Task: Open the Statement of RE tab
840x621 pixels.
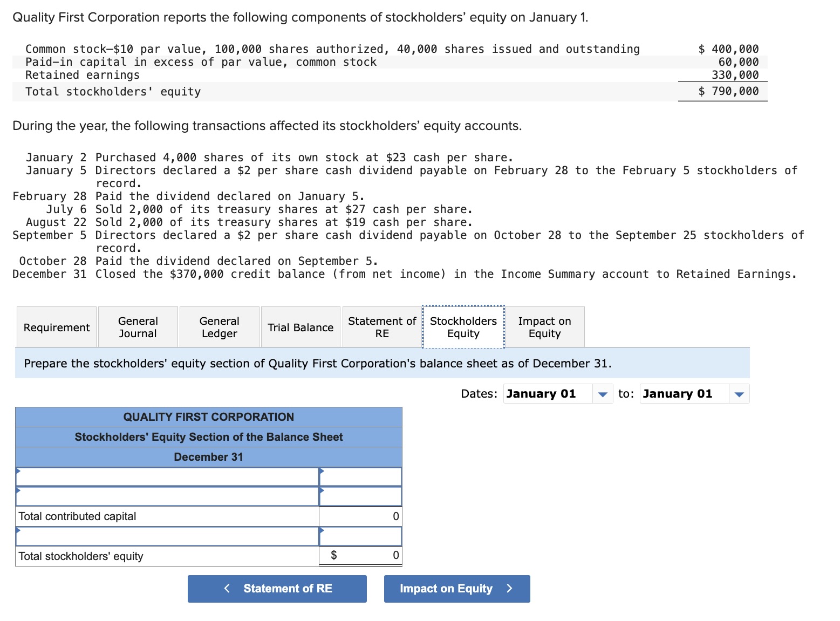Action: 382,327
